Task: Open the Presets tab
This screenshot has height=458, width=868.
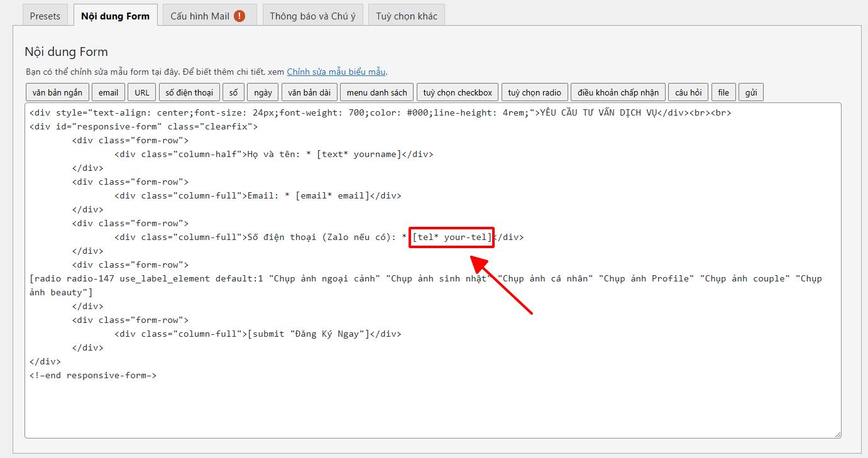Action: 45,16
